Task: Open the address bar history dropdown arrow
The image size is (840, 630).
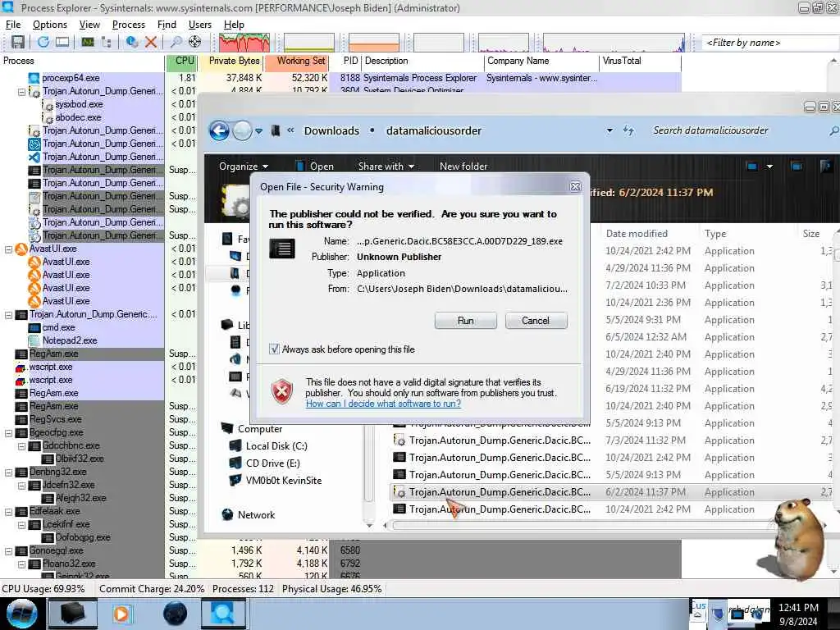Action: point(609,130)
